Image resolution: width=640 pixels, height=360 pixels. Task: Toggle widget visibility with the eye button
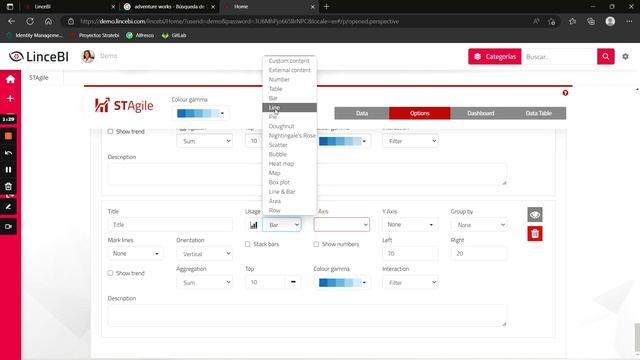click(535, 215)
